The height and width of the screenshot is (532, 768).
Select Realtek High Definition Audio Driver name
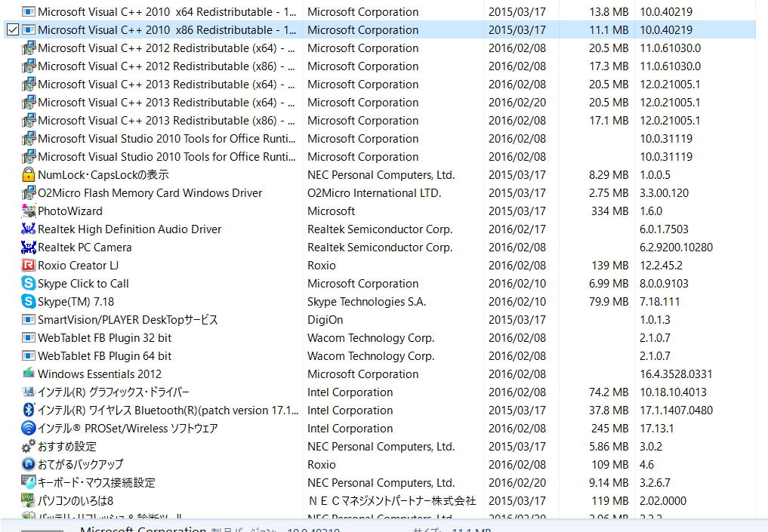[x=129, y=229]
